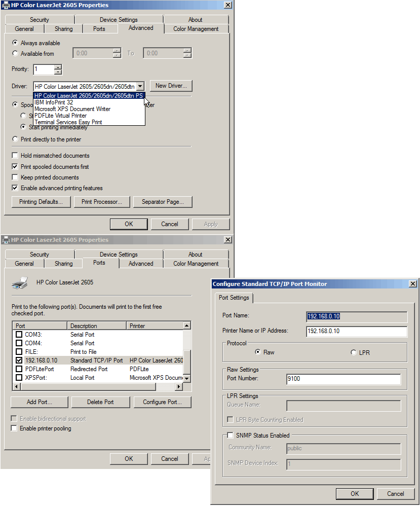The image size is (420, 507).
Task: Check the PDFLitePort checkbox
Action: tap(19, 369)
